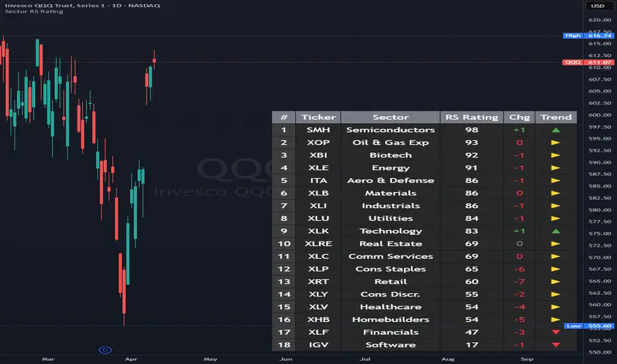Click the Utilities sector name
This screenshot has height=364, width=617.
pos(391,218)
